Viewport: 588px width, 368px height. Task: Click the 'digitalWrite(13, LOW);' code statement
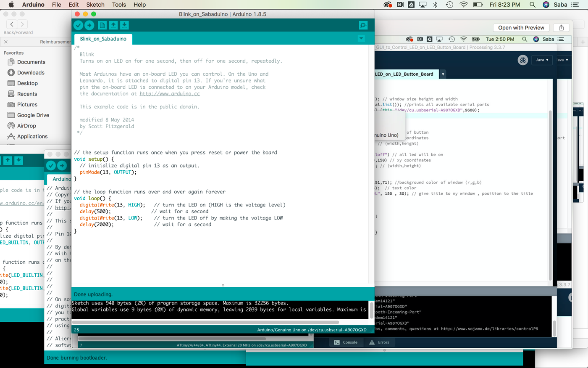(x=111, y=218)
